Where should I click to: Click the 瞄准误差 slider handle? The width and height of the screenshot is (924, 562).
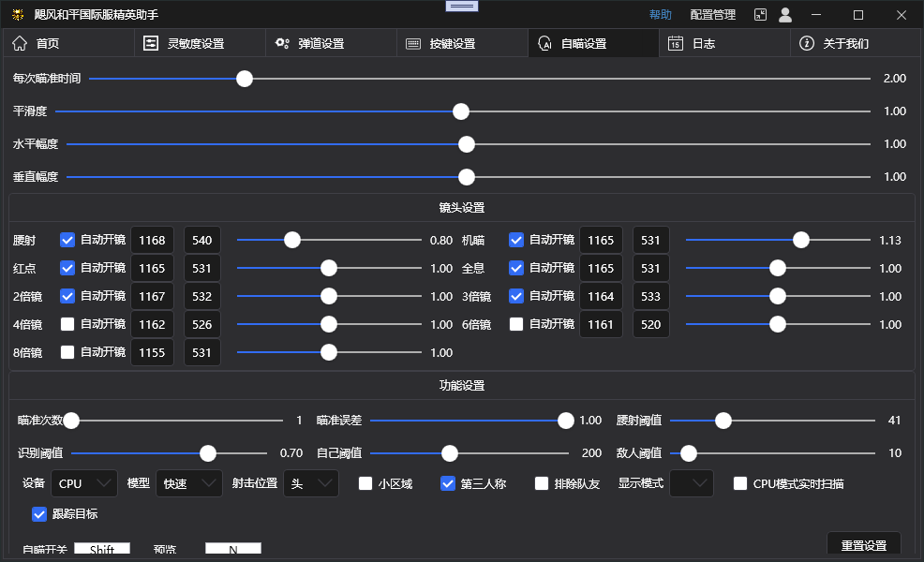pos(566,421)
